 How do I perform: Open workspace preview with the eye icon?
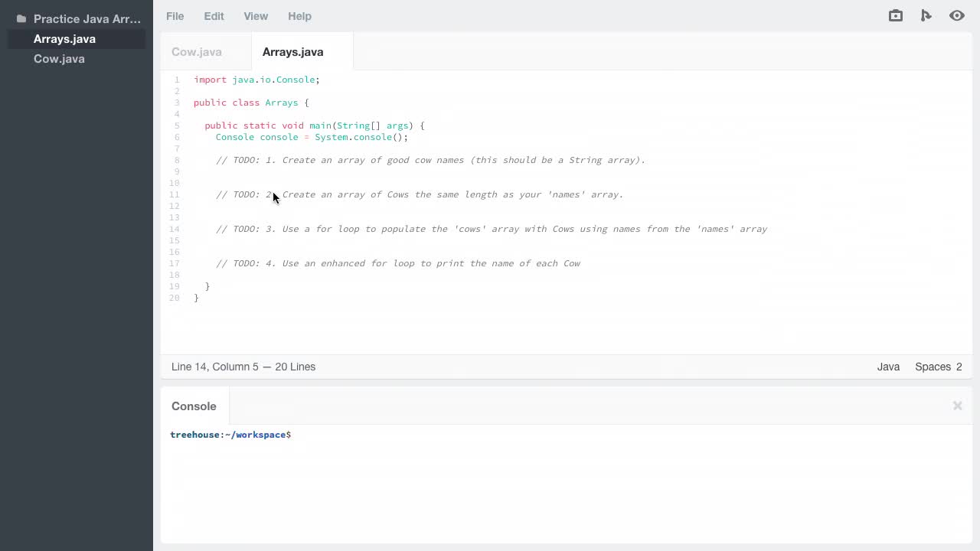[957, 15]
